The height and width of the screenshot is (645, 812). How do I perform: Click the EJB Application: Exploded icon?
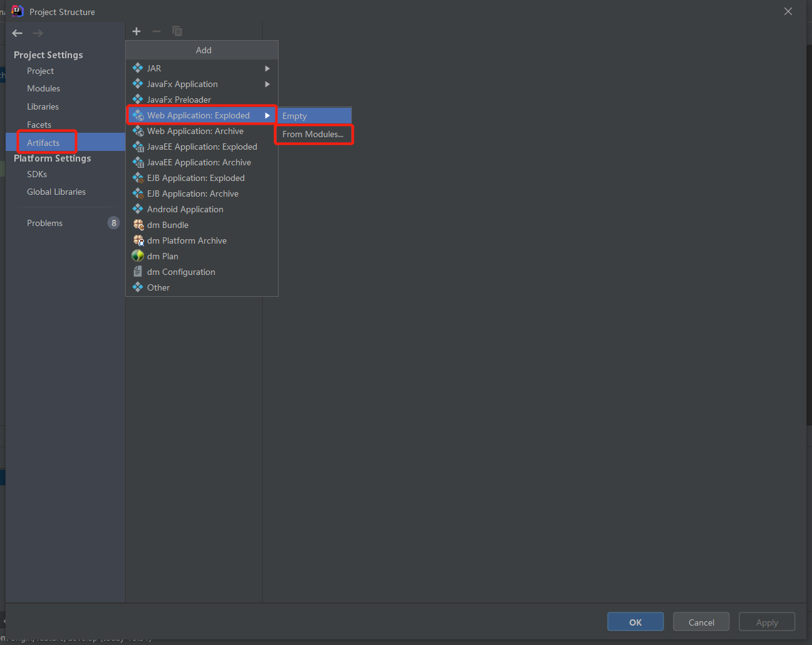coord(138,178)
